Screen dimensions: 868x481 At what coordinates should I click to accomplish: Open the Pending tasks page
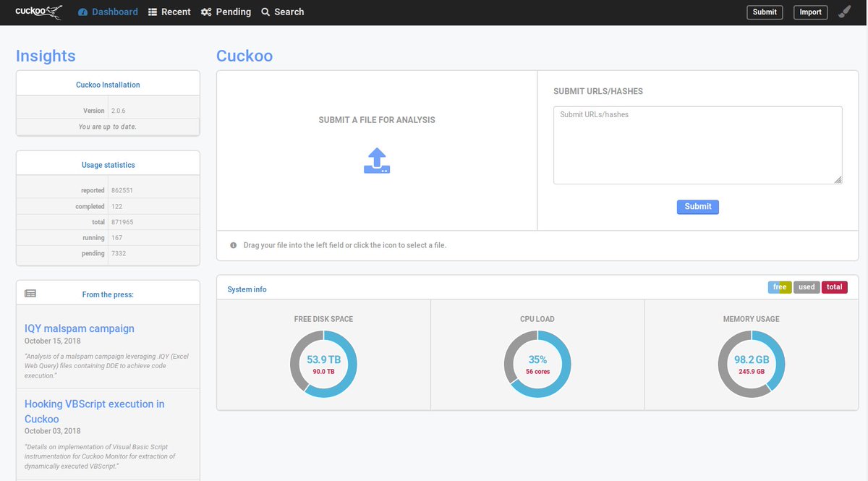226,12
